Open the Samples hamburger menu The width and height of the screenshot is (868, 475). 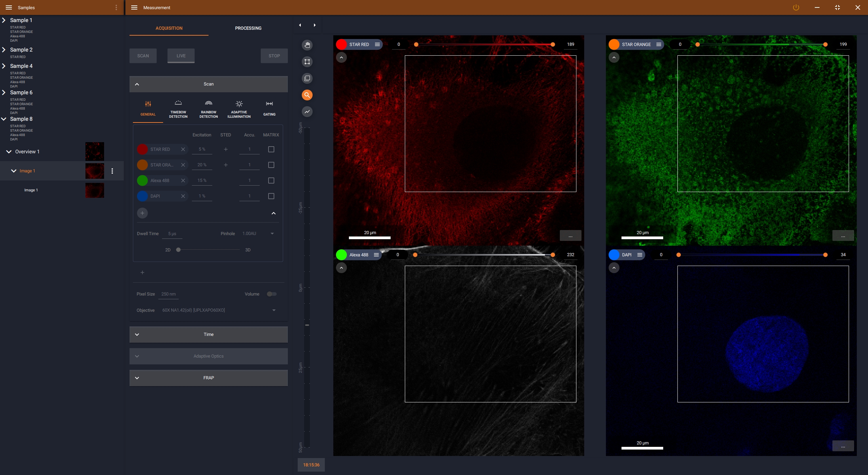click(9, 7)
